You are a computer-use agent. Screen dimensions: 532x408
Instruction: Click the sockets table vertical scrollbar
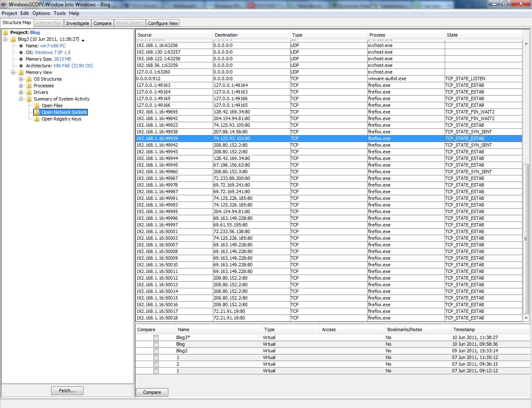(526, 239)
